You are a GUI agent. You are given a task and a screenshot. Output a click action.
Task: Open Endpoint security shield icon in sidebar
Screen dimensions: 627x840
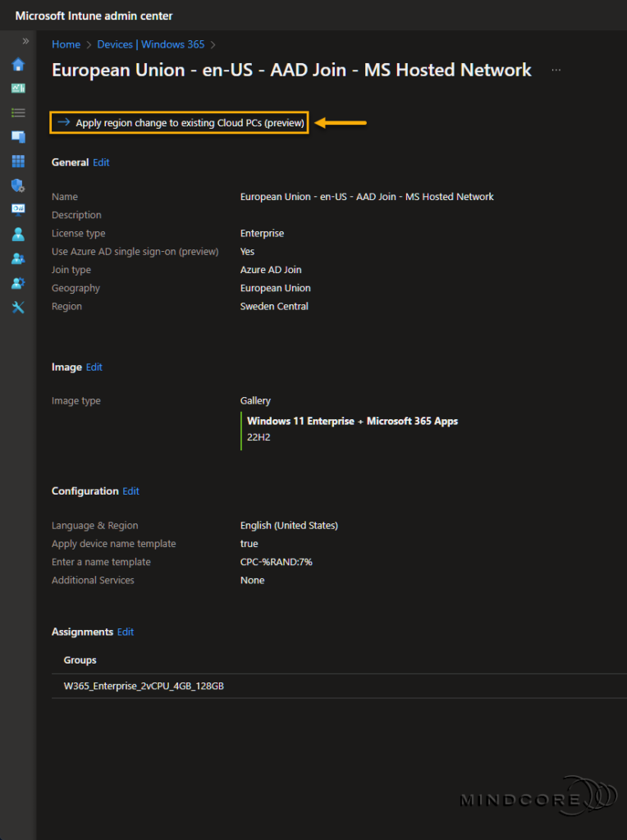(x=18, y=185)
